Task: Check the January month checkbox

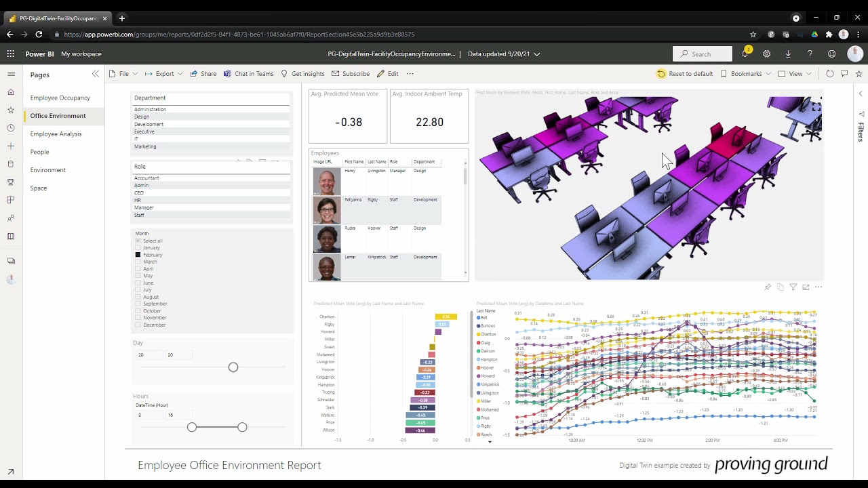Action: tap(138, 247)
